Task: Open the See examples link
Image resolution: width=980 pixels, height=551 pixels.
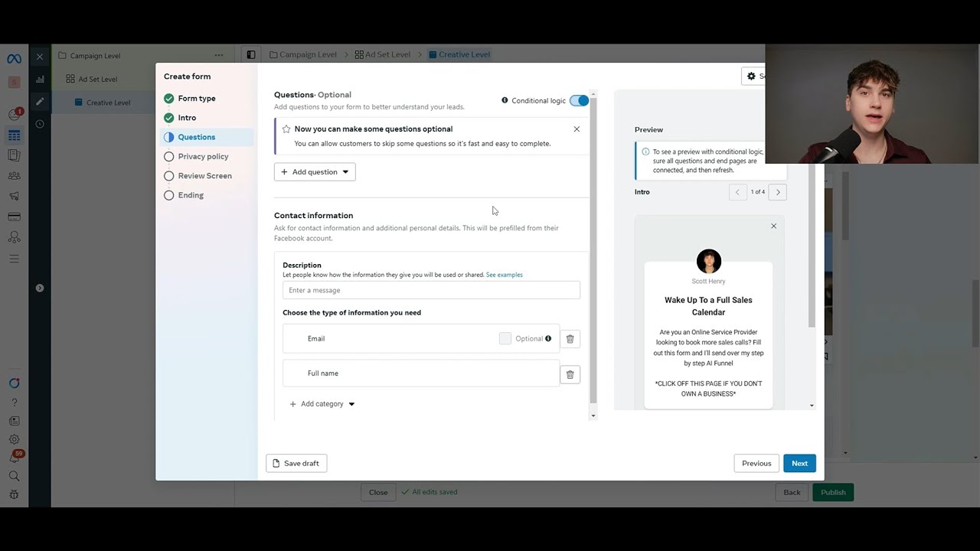Action: coord(505,275)
